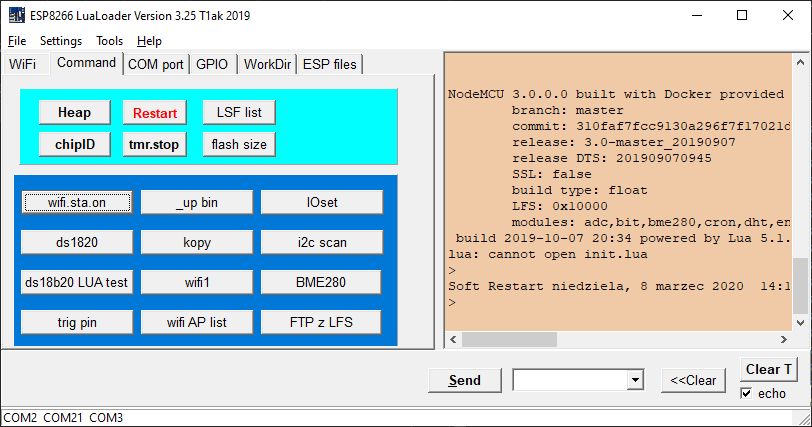This screenshot has width=812, height=427.
Task: Click the Send button
Action: (465, 380)
